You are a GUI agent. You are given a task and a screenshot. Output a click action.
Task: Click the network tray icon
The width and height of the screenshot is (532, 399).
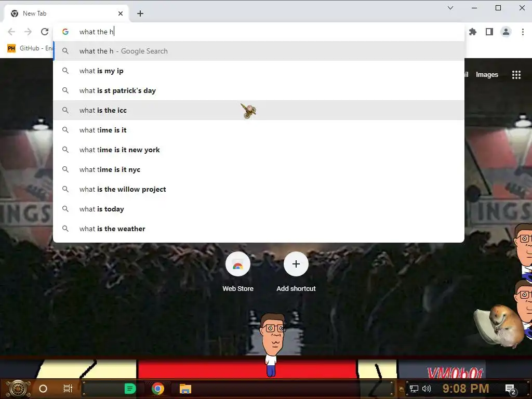pyautogui.click(x=414, y=389)
